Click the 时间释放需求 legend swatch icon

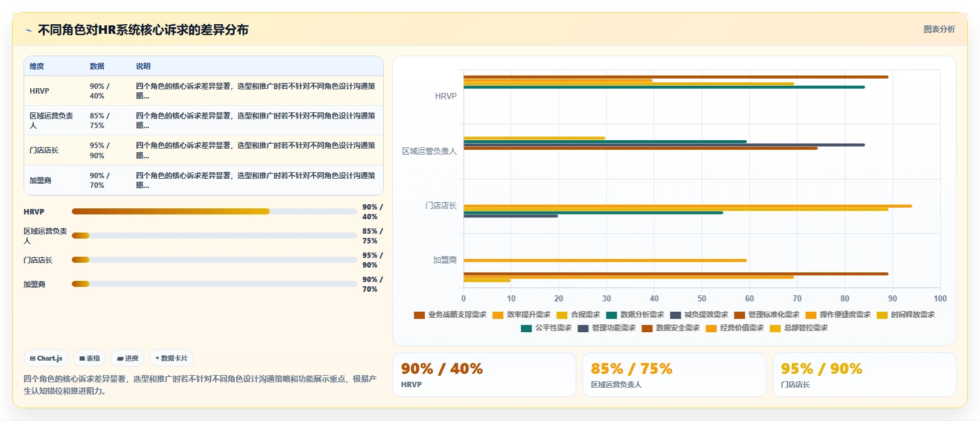pos(882,315)
